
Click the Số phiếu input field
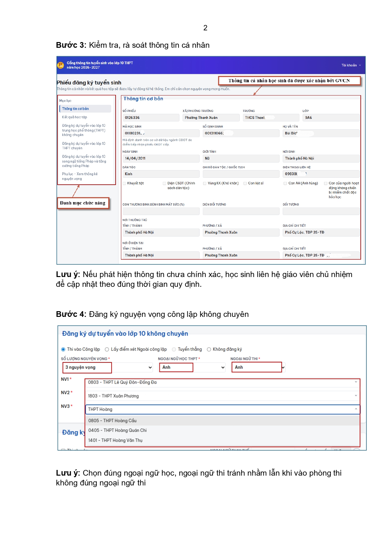coord(151,118)
